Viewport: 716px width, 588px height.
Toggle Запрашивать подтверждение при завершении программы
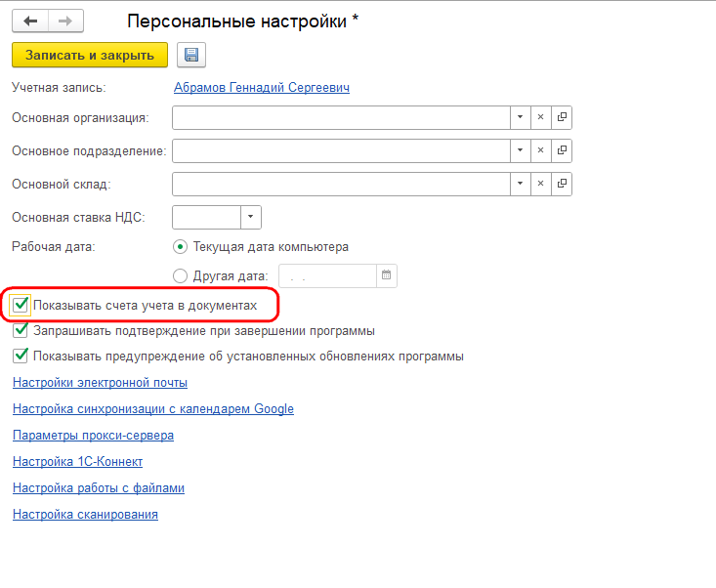21,330
